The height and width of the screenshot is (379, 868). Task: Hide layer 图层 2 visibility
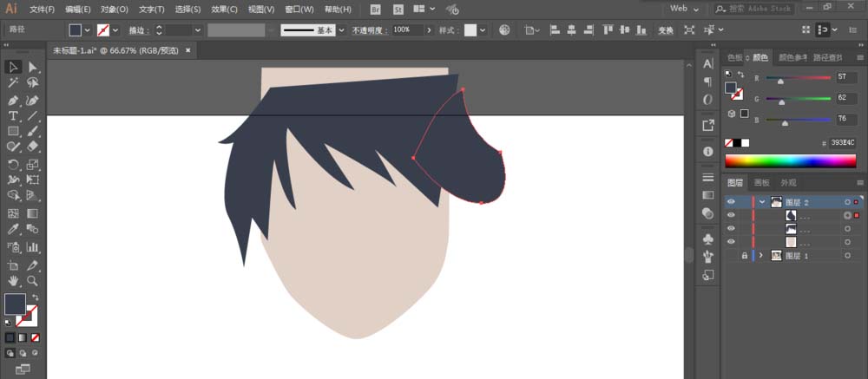tap(731, 202)
